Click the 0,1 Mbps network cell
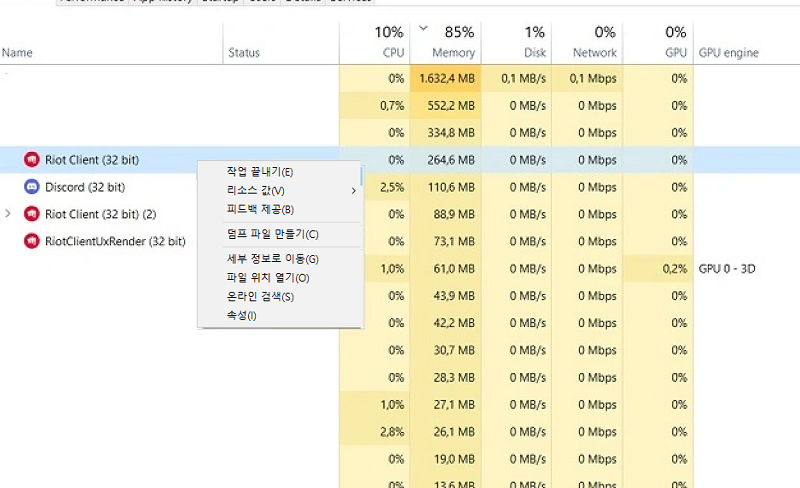Screen dimensions: 800x488 (587, 79)
